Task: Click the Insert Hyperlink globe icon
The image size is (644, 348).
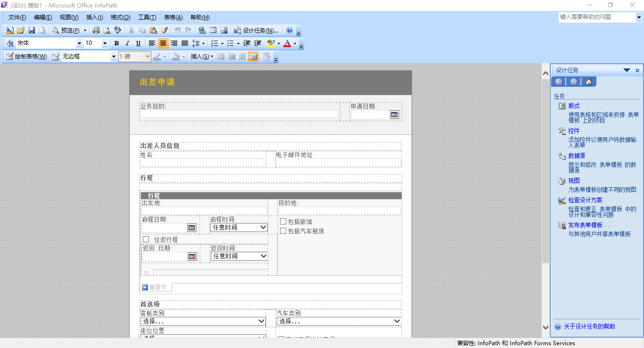Action: 202,30
